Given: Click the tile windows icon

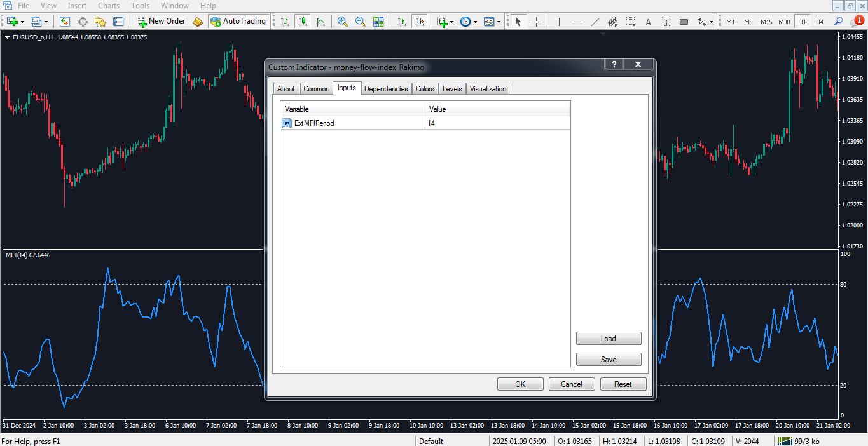Looking at the screenshot, I should pyautogui.click(x=378, y=22).
